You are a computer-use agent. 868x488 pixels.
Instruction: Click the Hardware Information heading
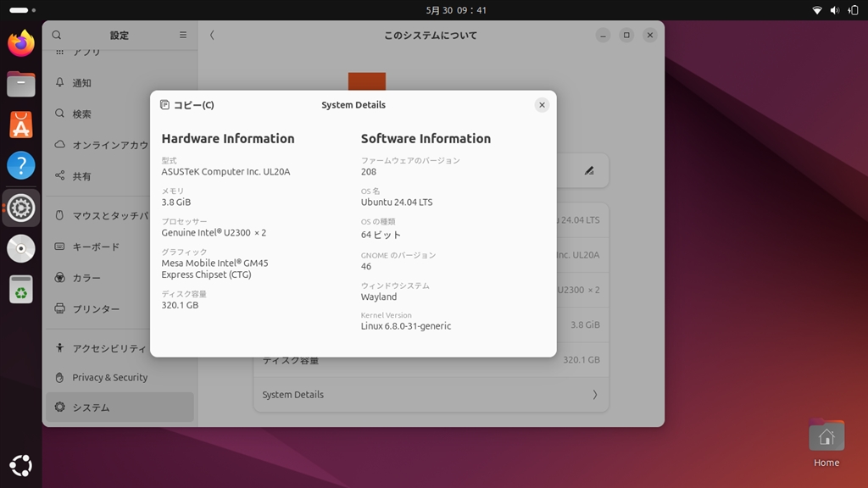click(228, 138)
